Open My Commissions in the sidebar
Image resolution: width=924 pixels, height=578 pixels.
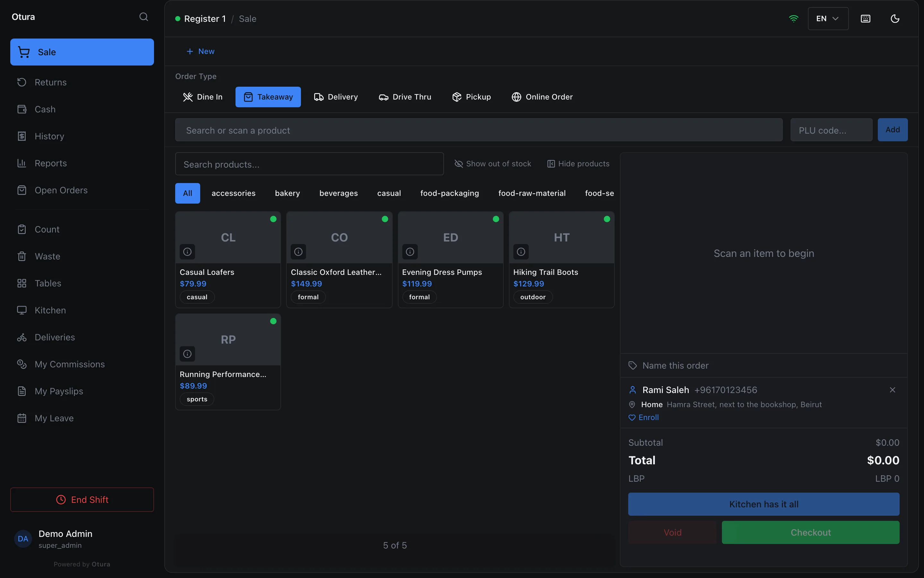pos(82,364)
